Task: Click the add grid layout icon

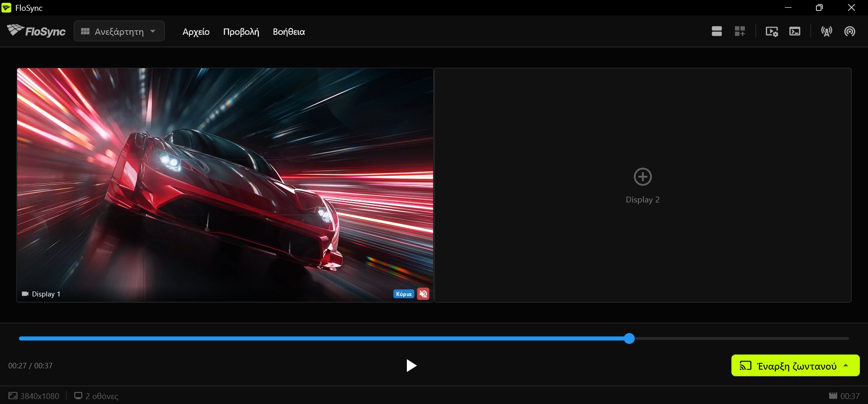Action: 740,31
